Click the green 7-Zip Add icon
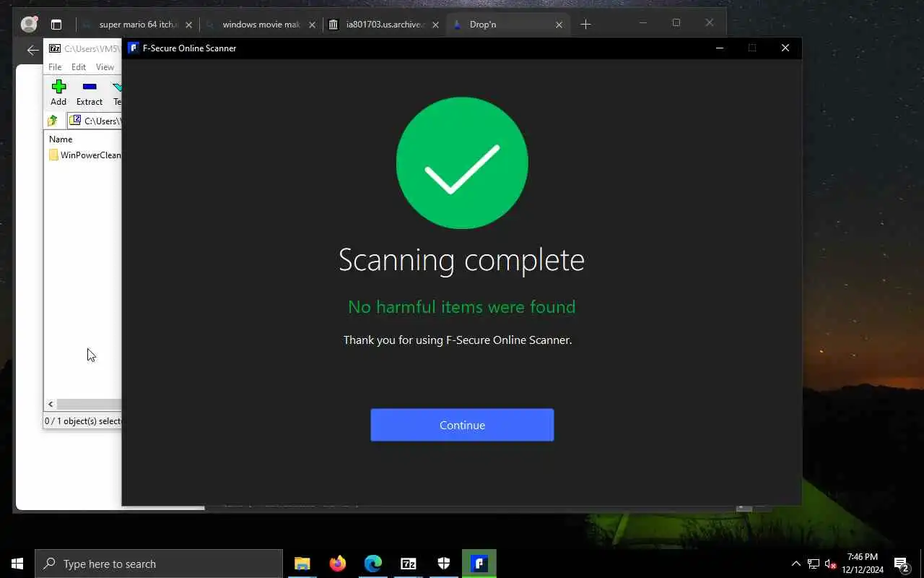The height and width of the screenshot is (578, 924). click(x=58, y=87)
